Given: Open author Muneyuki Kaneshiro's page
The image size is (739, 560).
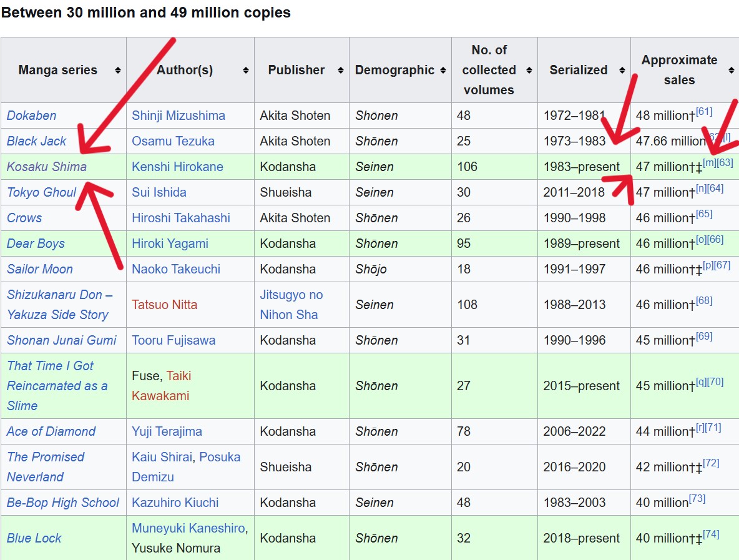Looking at the screenshot, I should pos(188,528).
